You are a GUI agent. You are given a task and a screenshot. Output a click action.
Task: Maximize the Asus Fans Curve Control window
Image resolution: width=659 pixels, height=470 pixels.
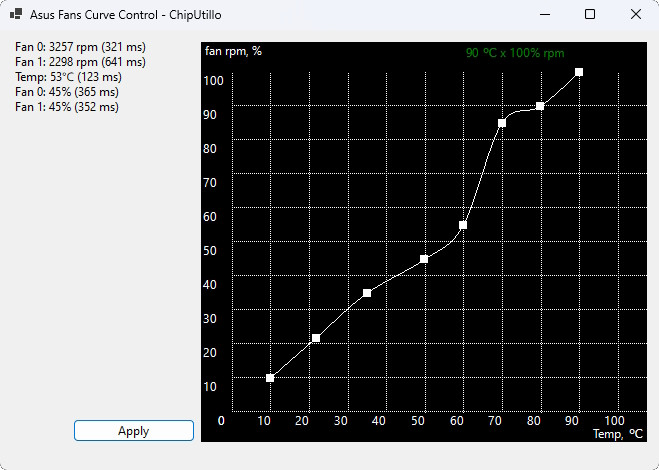[x=590, y=14]
